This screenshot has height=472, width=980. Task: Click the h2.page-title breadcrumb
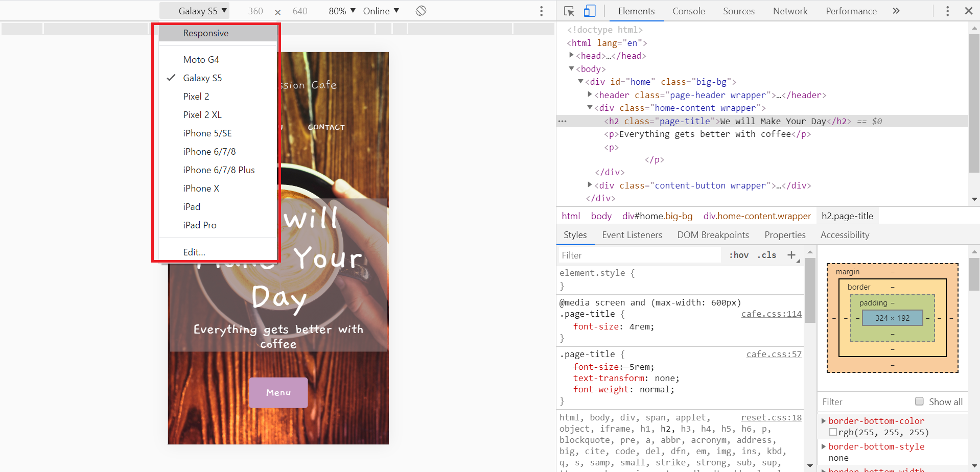coord(847,216)
